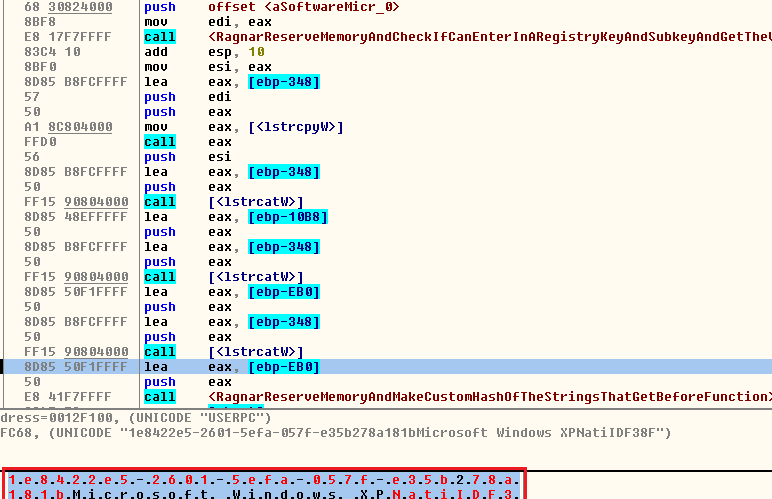The height and width of the screenshot is (499, 772).
Task: Select the 'push esi' instruction
Action: tap(188, 157)
